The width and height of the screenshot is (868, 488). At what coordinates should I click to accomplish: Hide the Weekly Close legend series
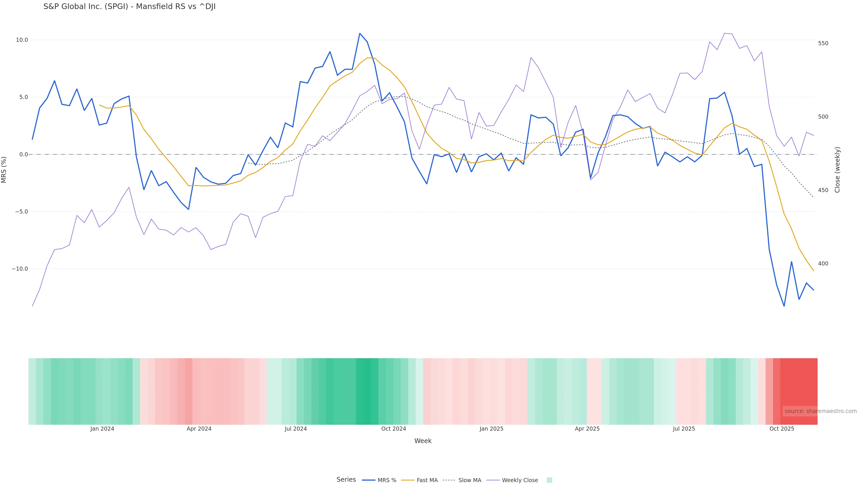click(512, 480)
